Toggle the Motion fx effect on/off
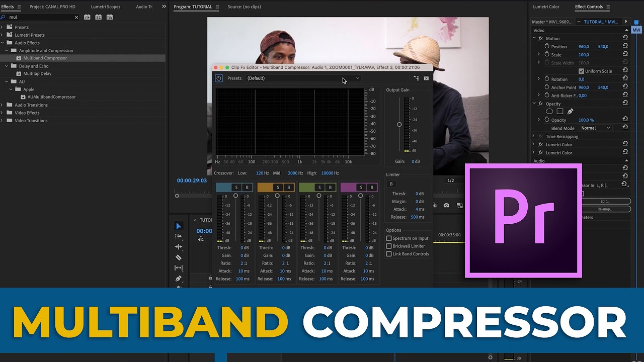The width and height of the screenshot is (644, 362). tap(541, 38)
